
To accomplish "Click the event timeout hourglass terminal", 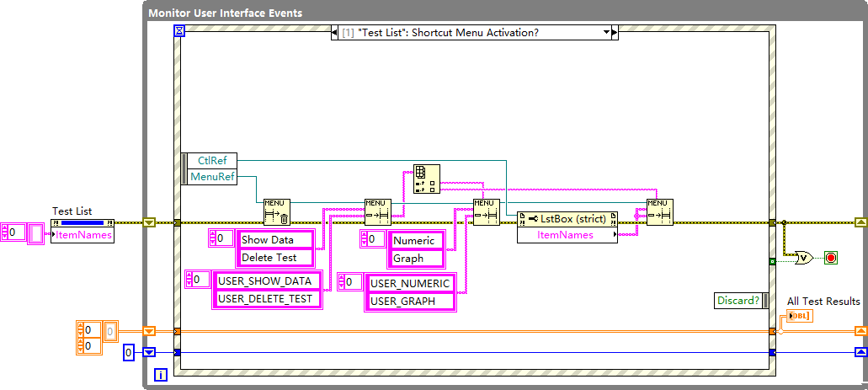I will pyautogui.click(x=178, y=32).
